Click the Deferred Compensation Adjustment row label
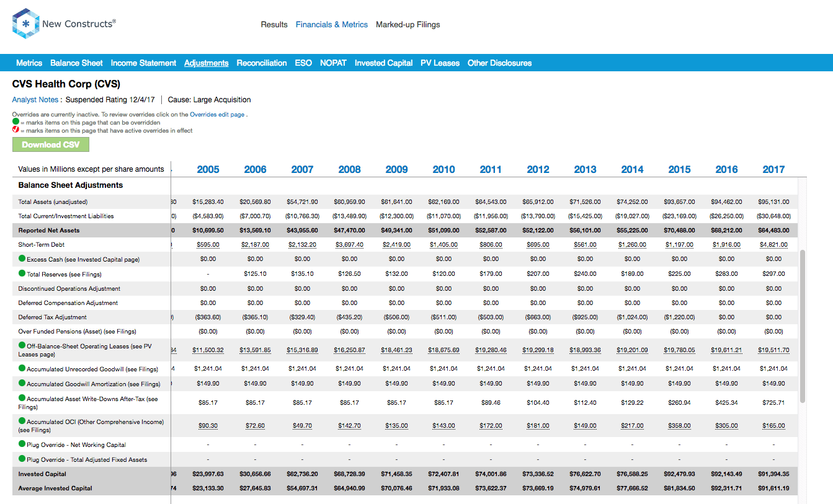Image resolution: width=833 pixels, height=504 pixels. (x=68, y=303)
